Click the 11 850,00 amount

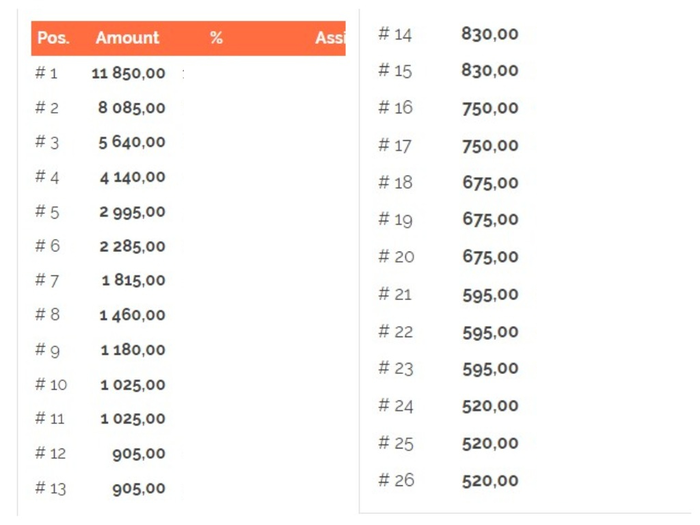point(129,73)
